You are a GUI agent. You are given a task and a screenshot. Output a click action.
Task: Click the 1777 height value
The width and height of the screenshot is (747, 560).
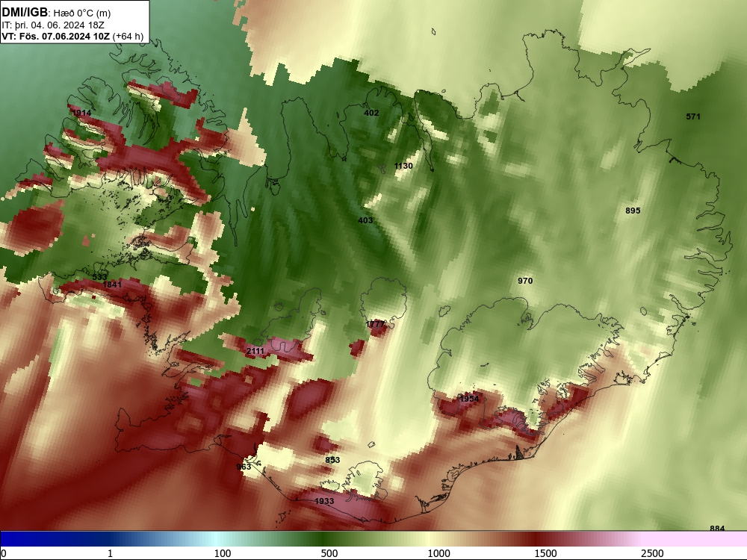pos(375,324)
